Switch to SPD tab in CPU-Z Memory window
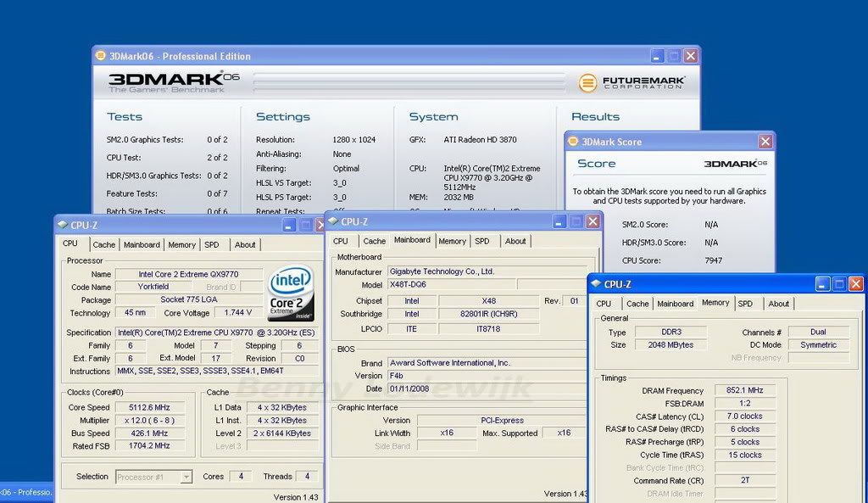Image resolution: width=868 pixels, height=503 pixels. tap(745, 304)
